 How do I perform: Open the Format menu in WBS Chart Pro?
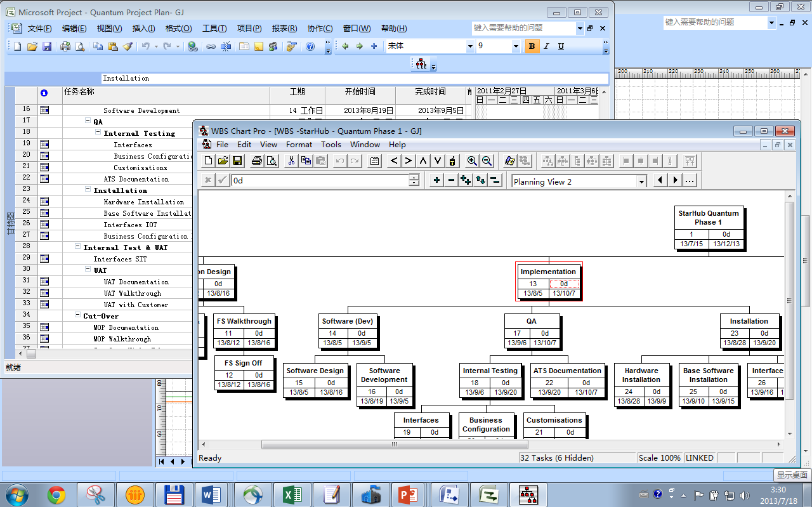point(299,144)
